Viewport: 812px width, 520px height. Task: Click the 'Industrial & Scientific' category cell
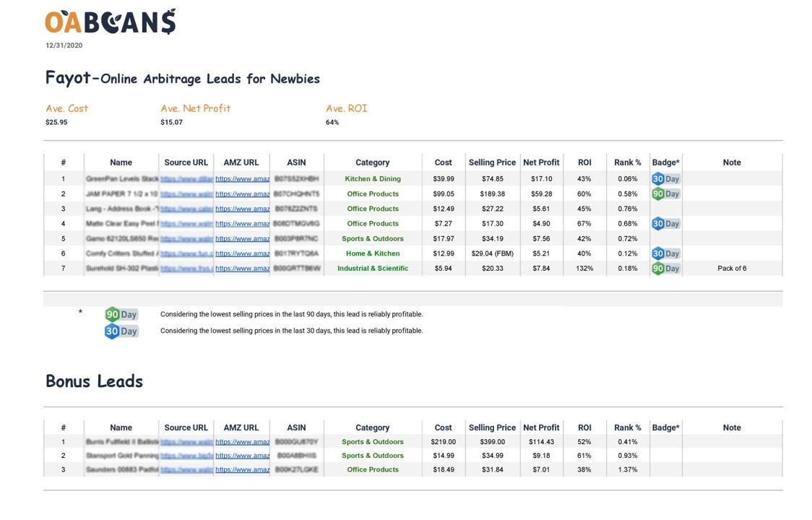[373, 269]
